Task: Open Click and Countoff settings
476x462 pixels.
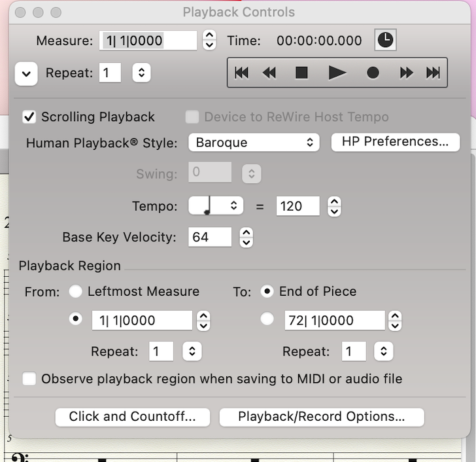Action: coord(132,417)
